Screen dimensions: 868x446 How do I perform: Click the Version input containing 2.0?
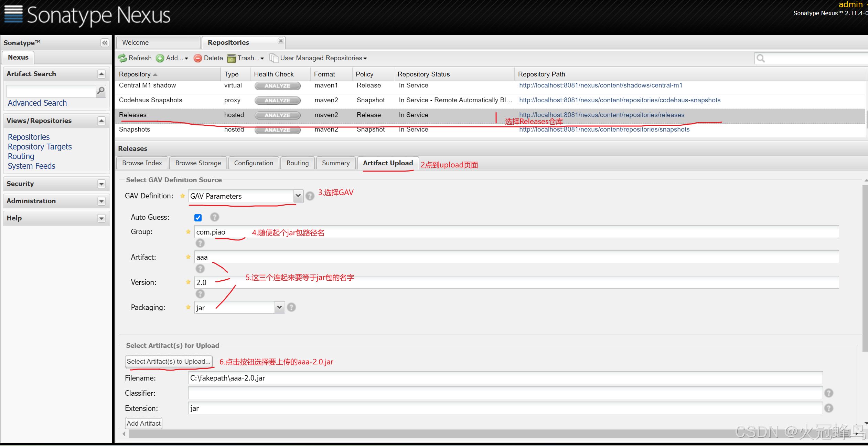(x=516, y=282)
